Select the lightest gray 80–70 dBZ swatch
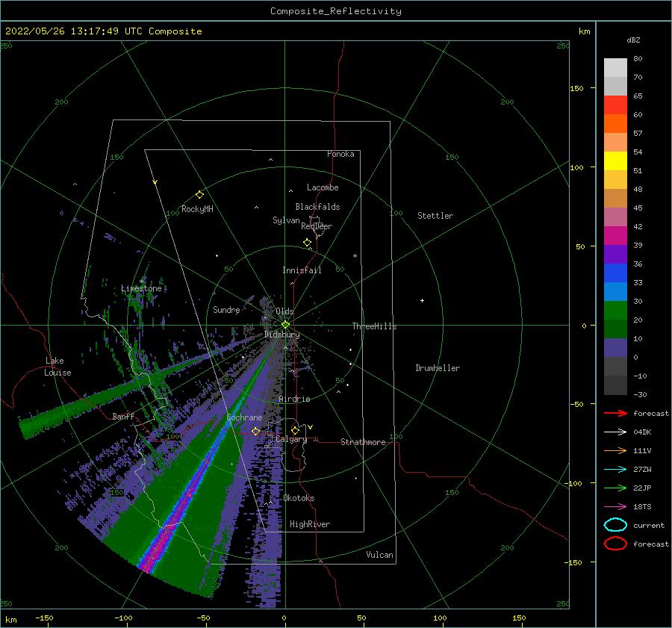The width and height of the screenshot is (672, 628). click(615, 68)
